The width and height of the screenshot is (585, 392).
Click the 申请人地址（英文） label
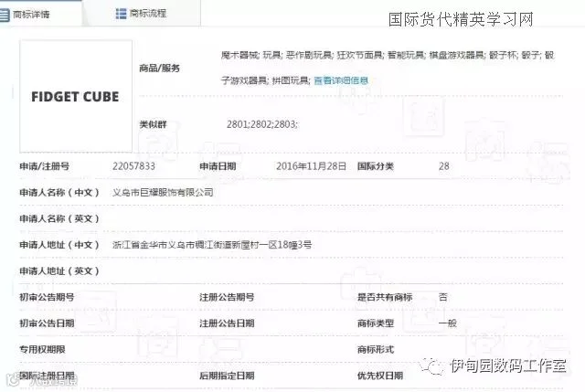click(59, 270)
